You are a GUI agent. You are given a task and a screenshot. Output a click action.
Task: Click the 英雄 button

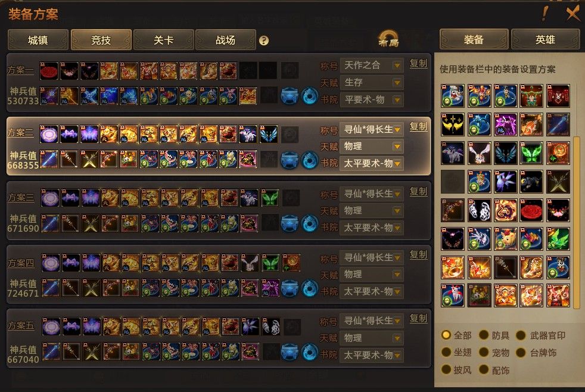[545, 39]
